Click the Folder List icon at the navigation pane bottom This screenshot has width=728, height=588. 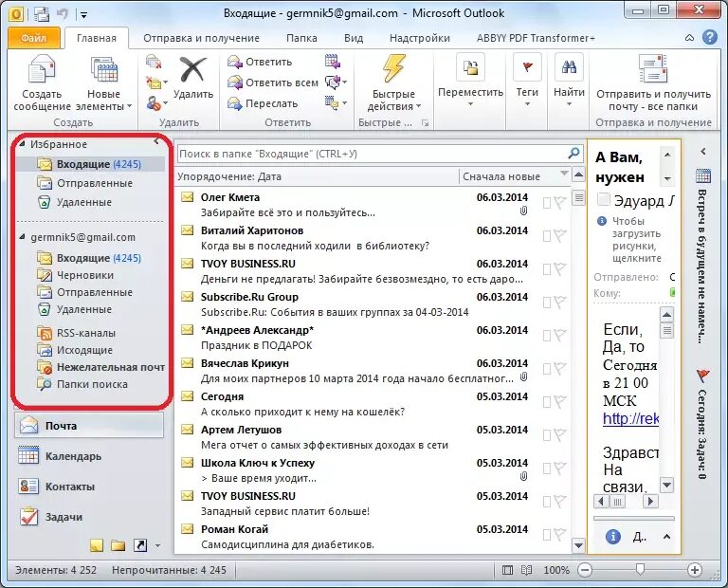point(118,545)
